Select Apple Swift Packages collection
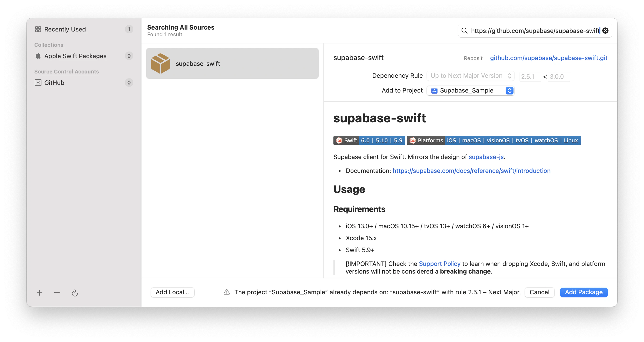The image size is (644, 342). pyautogui.click(x=84, y=56)
